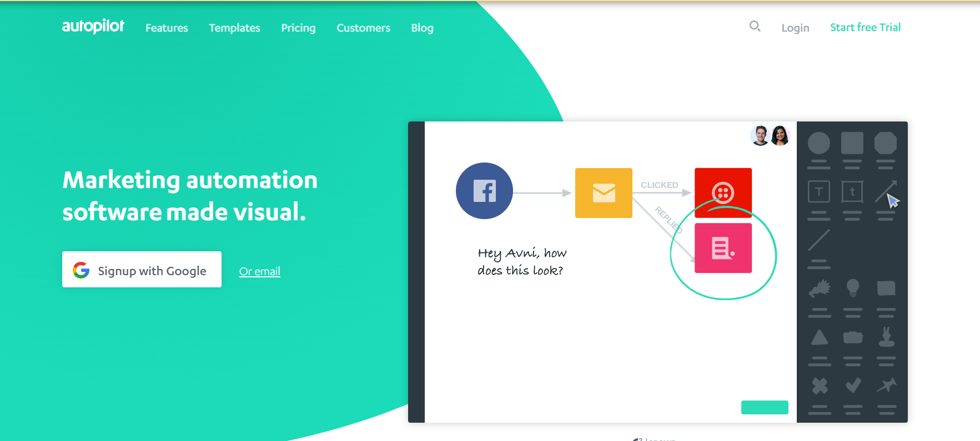Open the Features menu item
Screen dimensions: 980x441
click(x=167, y=28)
